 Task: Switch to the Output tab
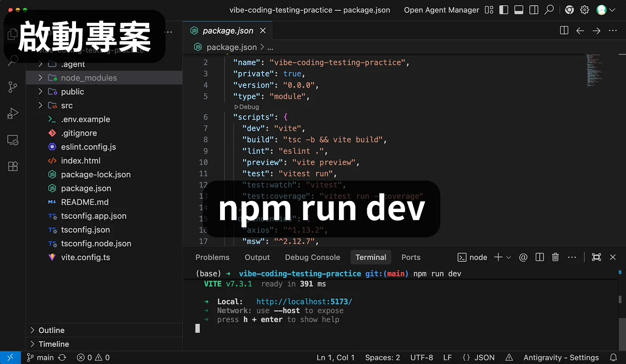click(257, 257)
